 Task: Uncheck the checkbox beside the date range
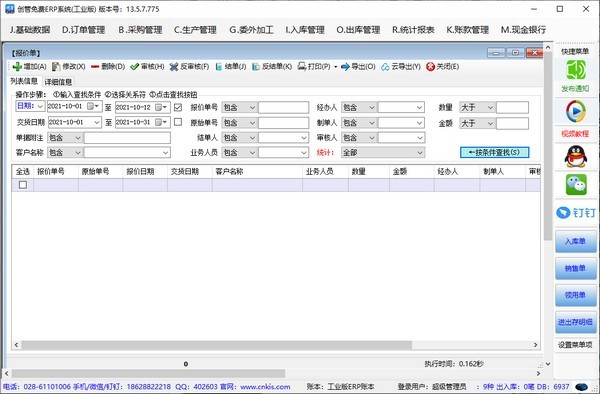(178, 107)
